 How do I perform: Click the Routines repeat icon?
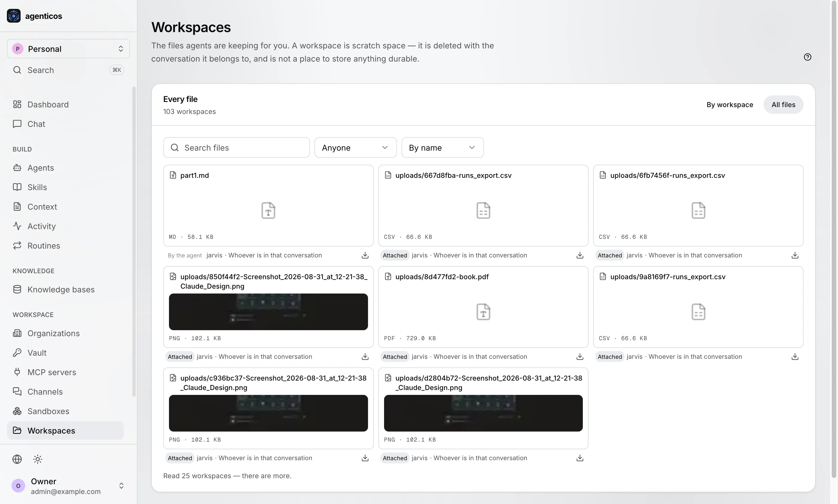coord(17,245)
